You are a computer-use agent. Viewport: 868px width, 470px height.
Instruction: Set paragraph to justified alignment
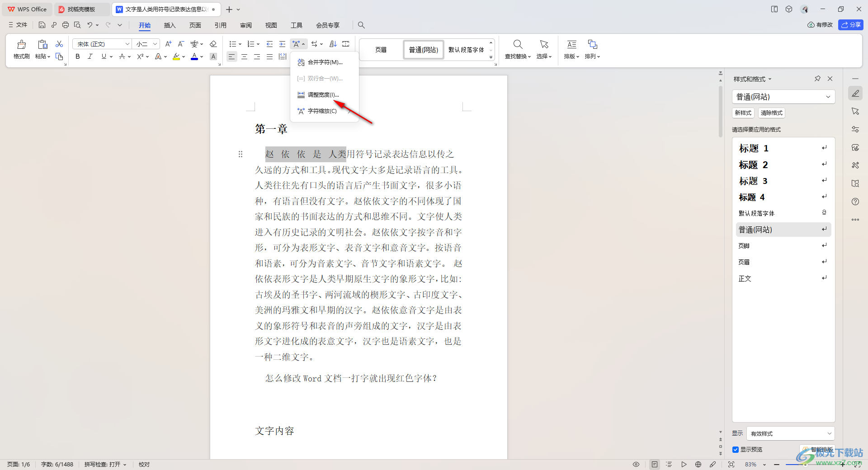click(x=269, y=56)
